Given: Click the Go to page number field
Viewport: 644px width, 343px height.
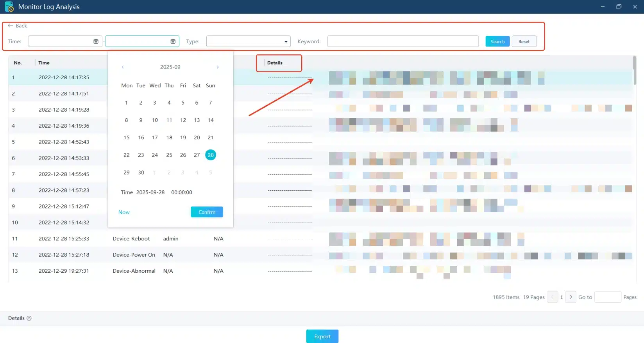Looking at the screenshot, I should pyautogui.click(x=607, y=297).
